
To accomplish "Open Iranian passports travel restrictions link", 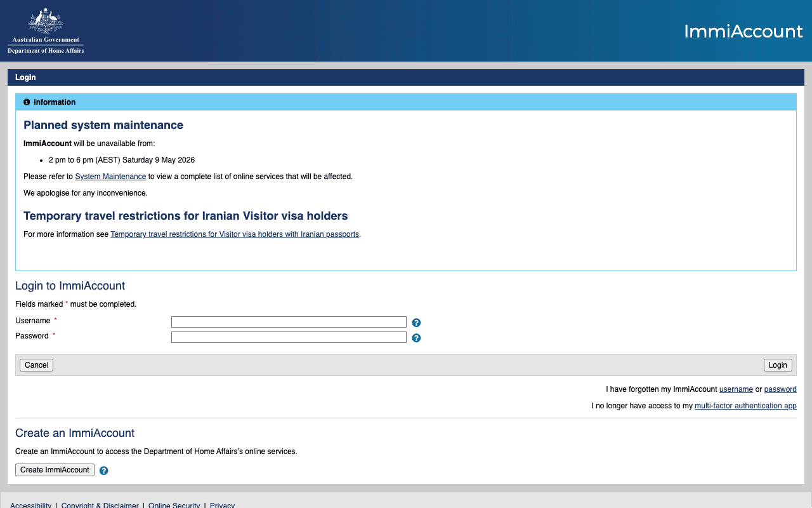I will pos(235,234).
